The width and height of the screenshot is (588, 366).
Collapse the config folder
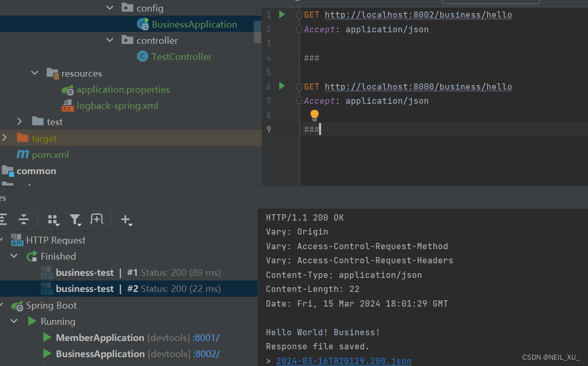pos(110,8)
